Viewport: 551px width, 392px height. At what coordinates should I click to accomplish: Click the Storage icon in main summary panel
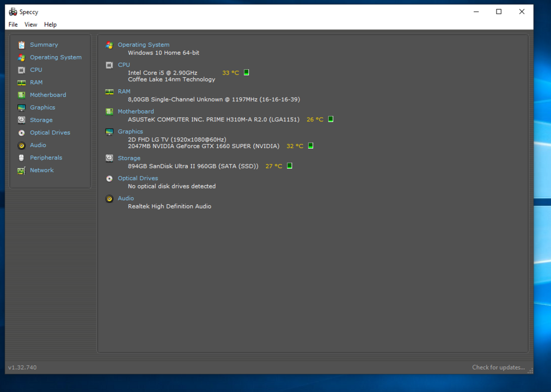coord(109,158)
